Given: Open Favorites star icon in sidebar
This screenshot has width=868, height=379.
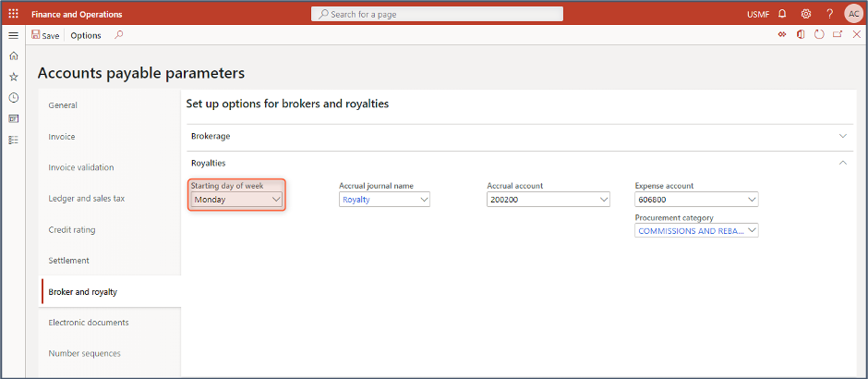Looking at the screenshot, I should [13, 77].
